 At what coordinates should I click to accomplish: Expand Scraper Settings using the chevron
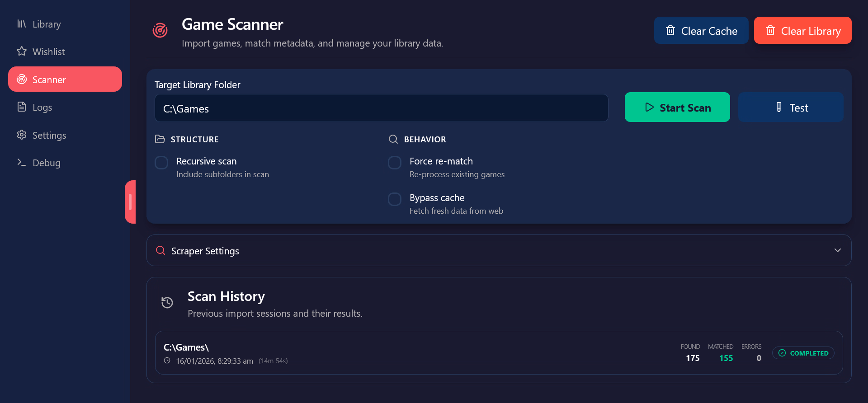[x=837, y=250]
